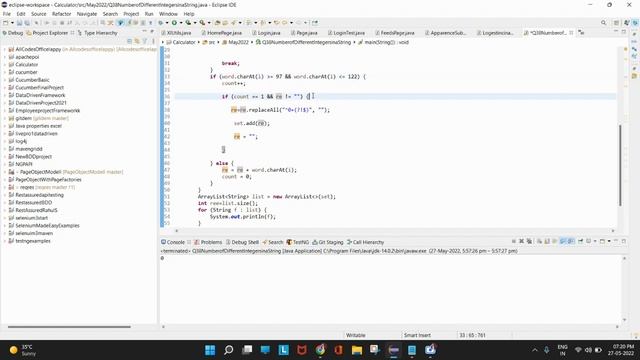Show the hidden editor tabs list
640x360 pixels.
[581, 33]
